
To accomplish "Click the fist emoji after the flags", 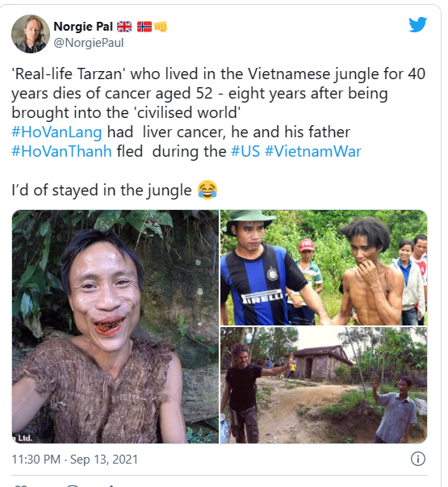I will [x=161, y=27].
